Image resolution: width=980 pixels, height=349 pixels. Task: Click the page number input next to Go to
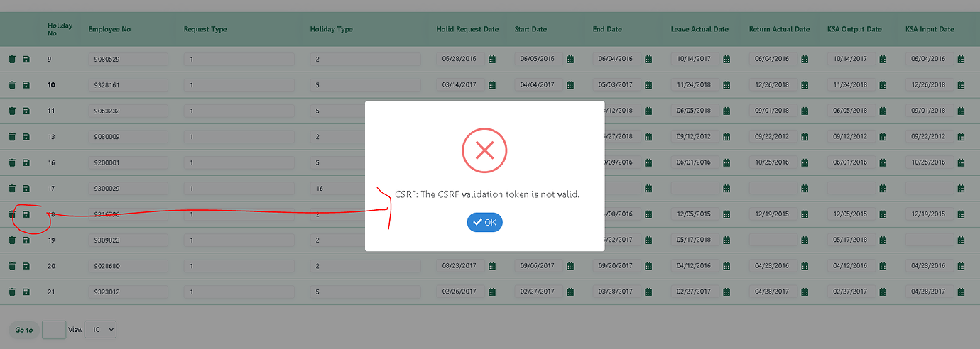pos(54,330)
